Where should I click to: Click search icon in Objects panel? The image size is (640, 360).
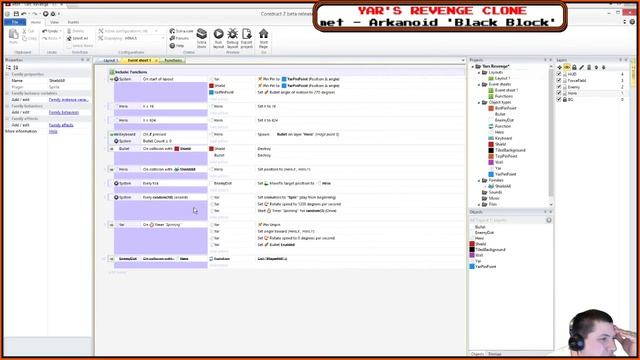point(549,220)
